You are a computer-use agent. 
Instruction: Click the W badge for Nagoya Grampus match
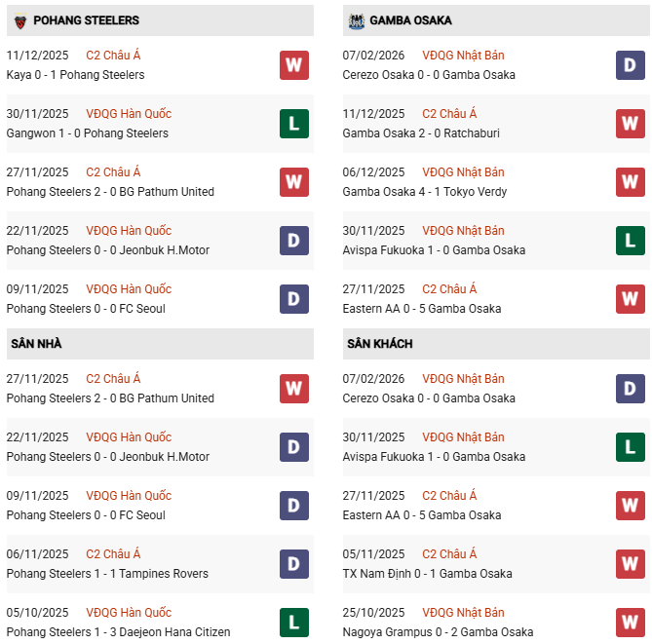[x=630, y=623]
